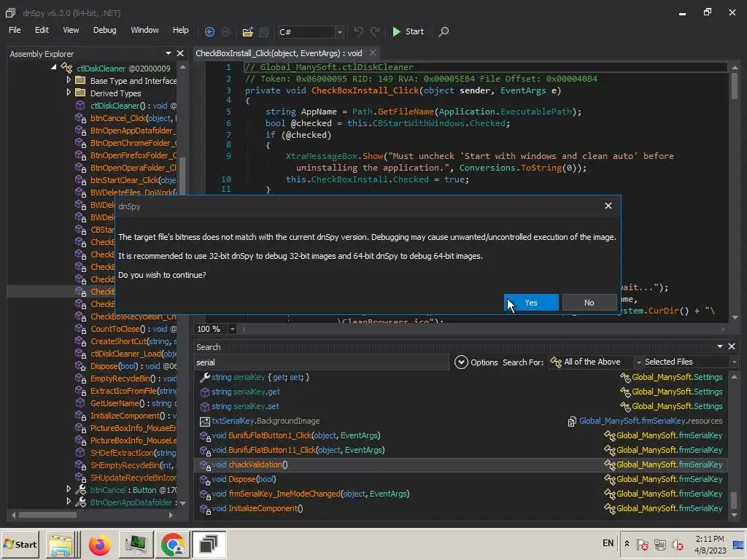The image size is (747, 560).
Task: Select the frmSerialKey_ImeModeChanged search result
Action: 461,494
